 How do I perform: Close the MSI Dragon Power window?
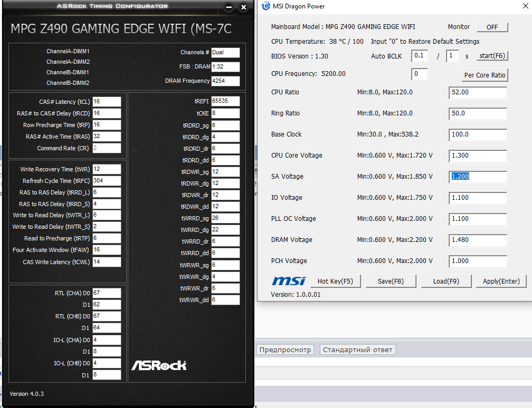tap(525, 6)
